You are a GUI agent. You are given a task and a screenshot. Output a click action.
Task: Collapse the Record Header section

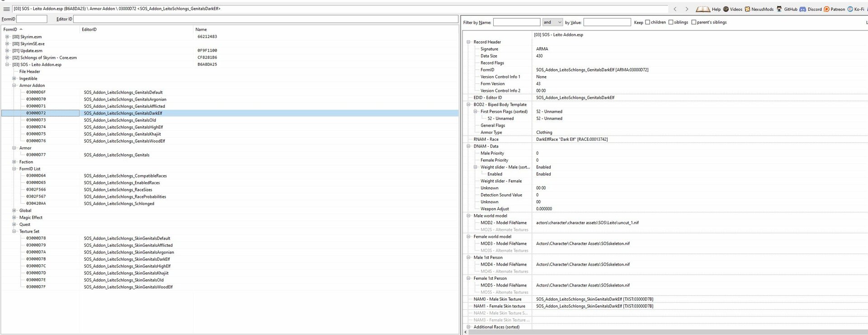[468, 42]
